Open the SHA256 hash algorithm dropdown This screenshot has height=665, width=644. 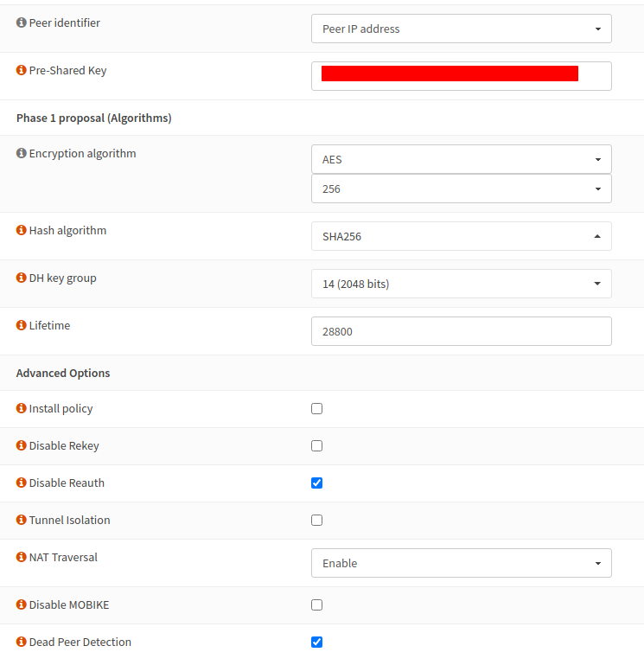[x=462, y=236]
